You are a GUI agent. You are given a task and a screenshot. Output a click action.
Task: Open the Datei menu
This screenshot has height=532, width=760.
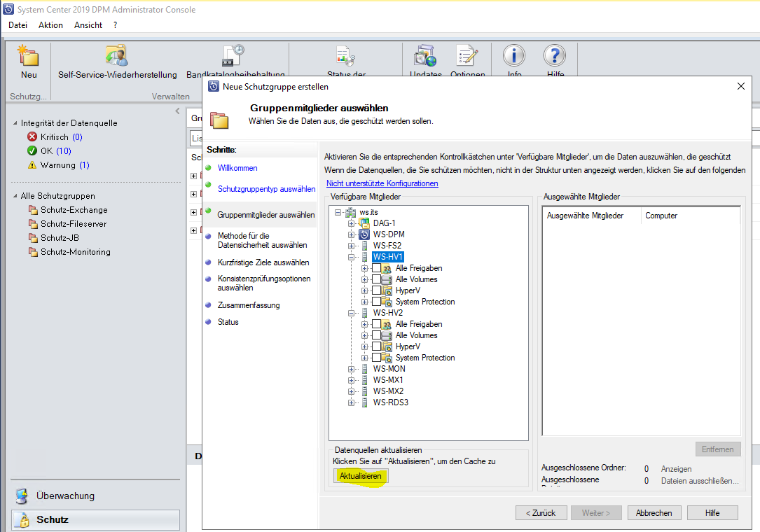click(18, 25)
